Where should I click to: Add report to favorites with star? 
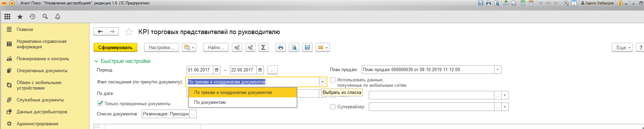(129, 32)
